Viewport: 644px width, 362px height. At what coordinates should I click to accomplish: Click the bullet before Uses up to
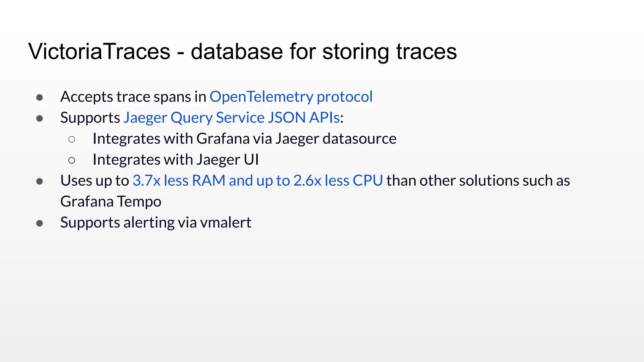[40, 181]
